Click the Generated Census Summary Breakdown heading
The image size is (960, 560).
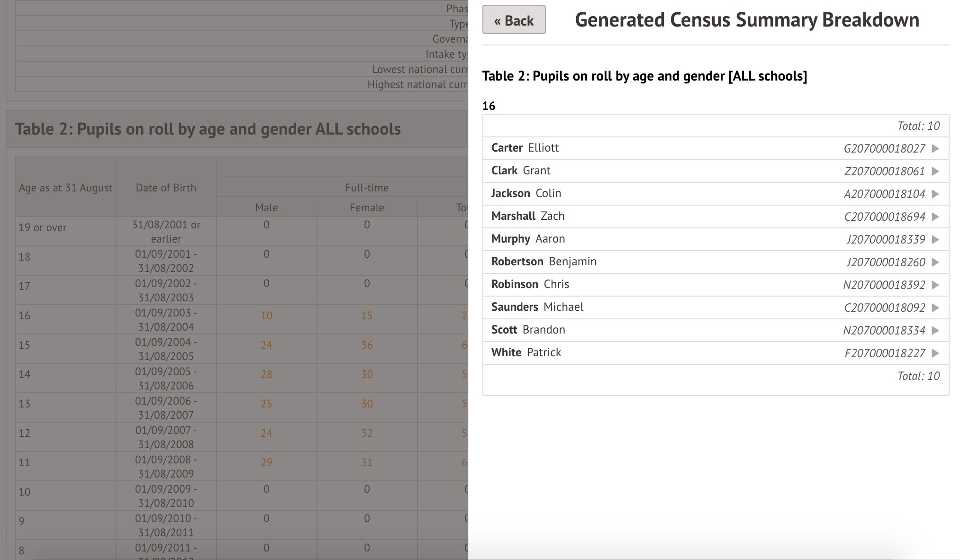coord(746,20)
